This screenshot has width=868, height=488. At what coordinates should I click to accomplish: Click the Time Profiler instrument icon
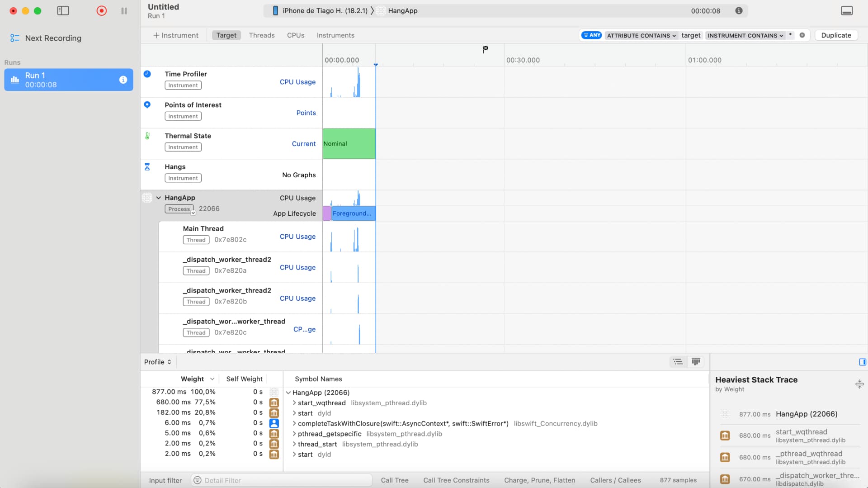tap(147, 74)
